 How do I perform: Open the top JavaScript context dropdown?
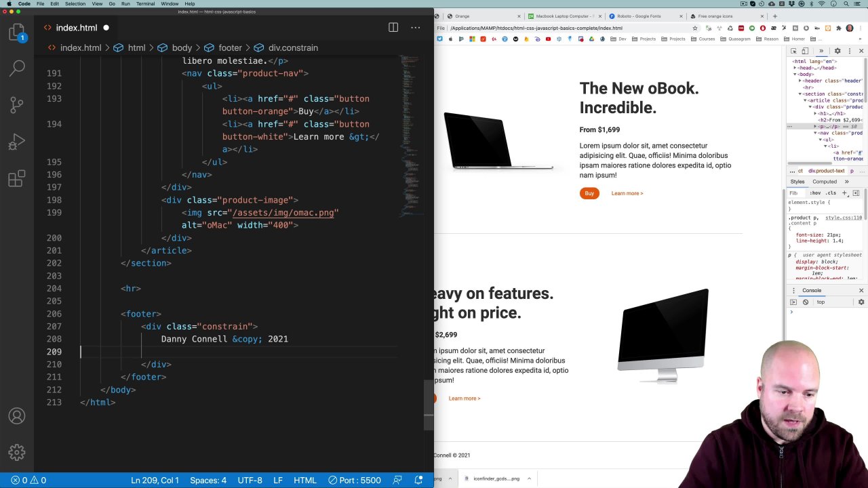(821, 302)
